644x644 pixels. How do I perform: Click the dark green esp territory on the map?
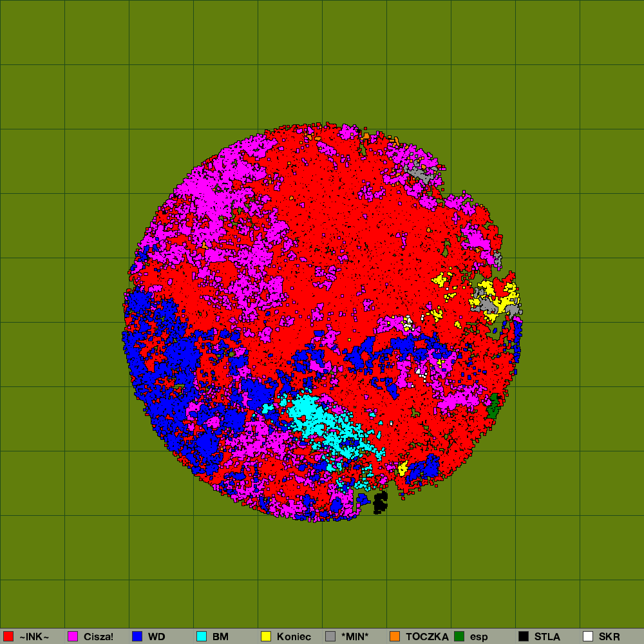(x=493, y=405)
